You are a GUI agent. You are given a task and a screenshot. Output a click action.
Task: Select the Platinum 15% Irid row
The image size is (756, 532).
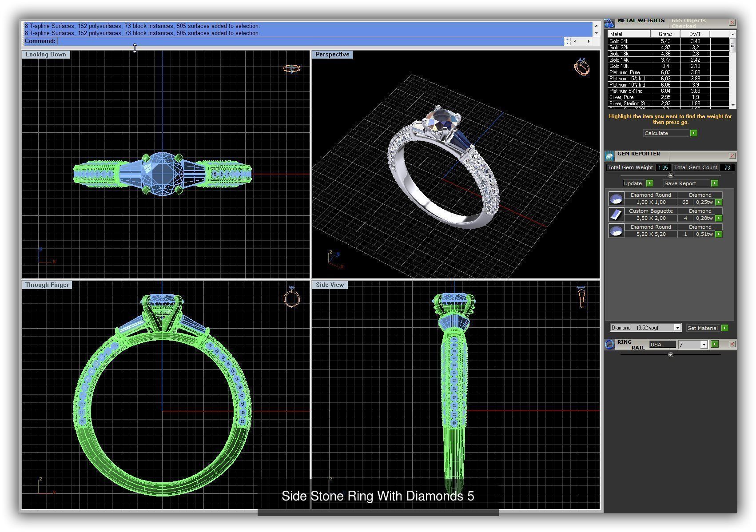pos(668,79)
